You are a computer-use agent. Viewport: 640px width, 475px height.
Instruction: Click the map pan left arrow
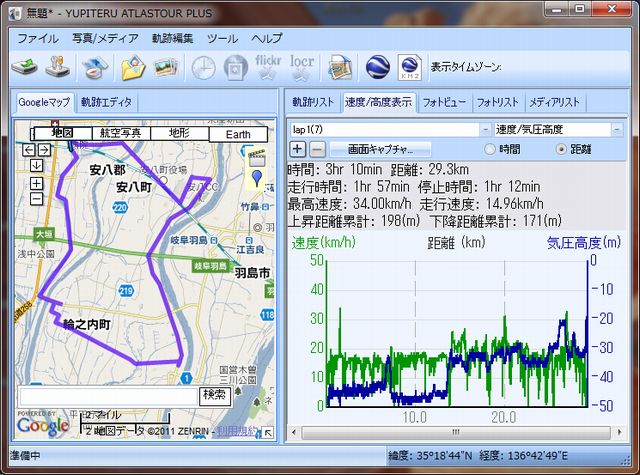(29, 150)
